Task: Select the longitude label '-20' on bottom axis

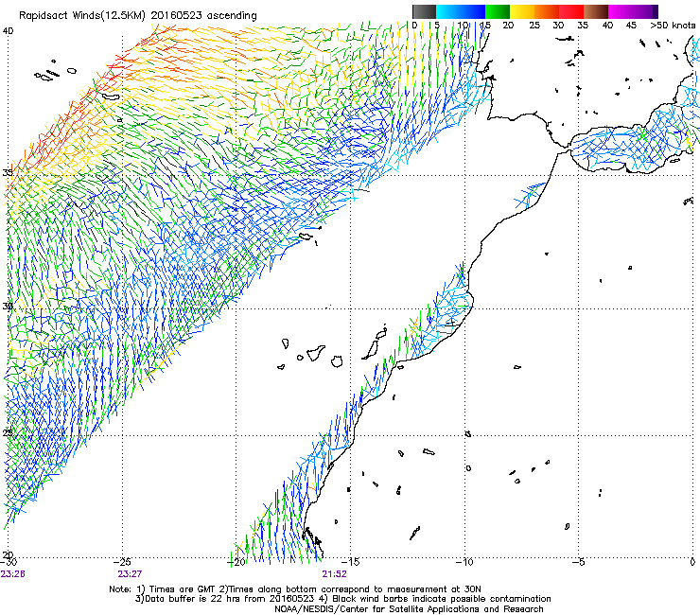Action: click(x=236, y=562)
